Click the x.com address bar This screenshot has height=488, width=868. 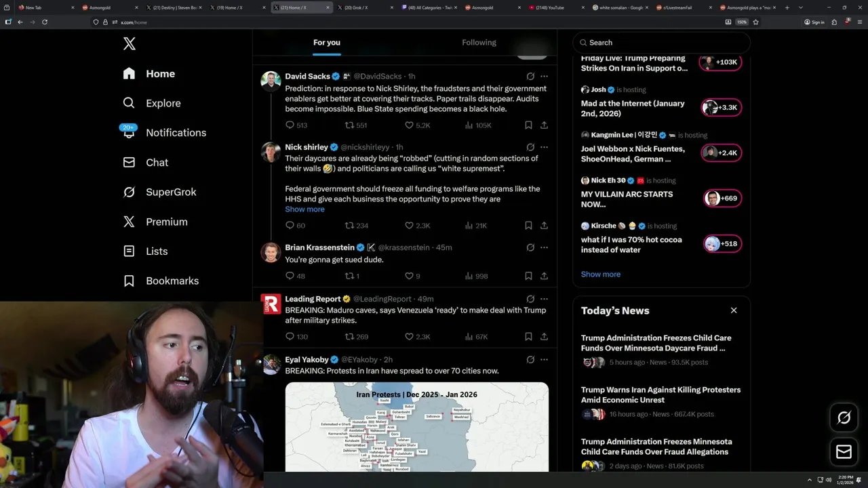tap(407, 22)
